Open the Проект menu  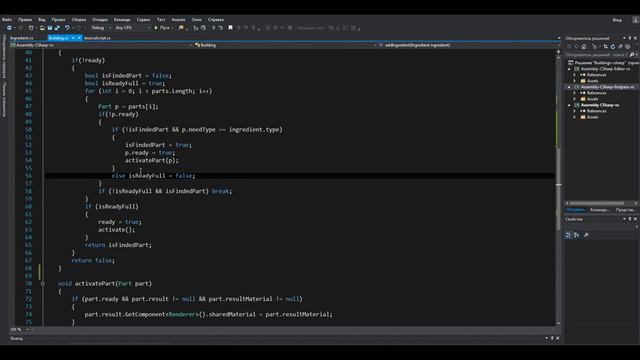pyautogui.click(x=58, y=20)
